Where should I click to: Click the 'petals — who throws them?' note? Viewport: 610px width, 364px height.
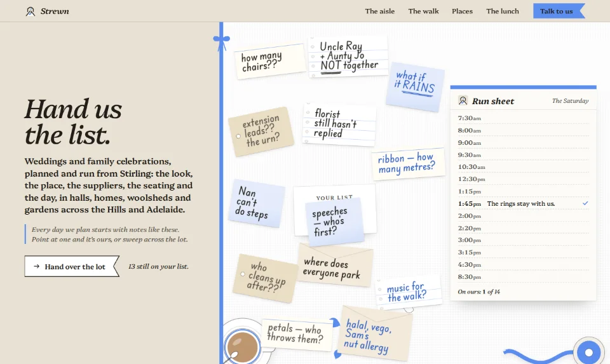(297, 334)
